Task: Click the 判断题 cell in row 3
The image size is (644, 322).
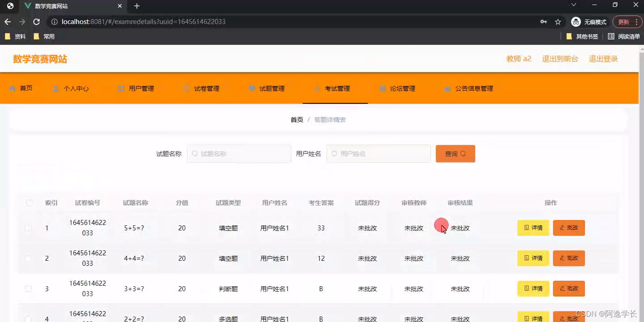Action: click(x=228, y=289)
